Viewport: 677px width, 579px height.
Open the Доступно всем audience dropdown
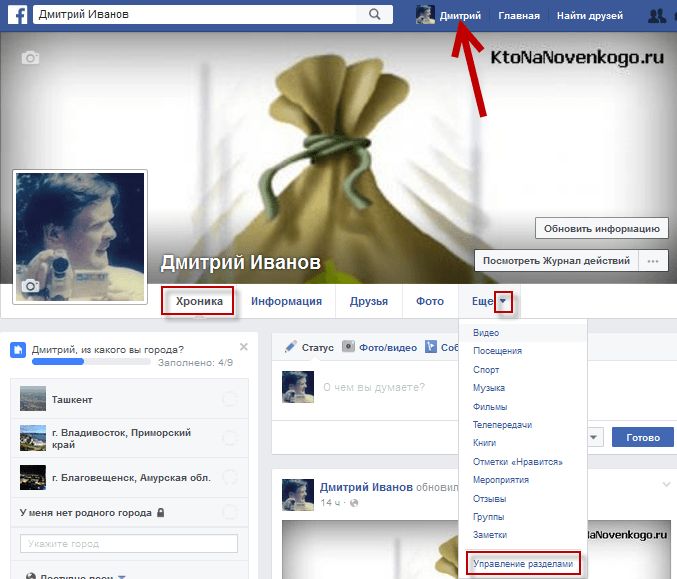coord(76,576)
